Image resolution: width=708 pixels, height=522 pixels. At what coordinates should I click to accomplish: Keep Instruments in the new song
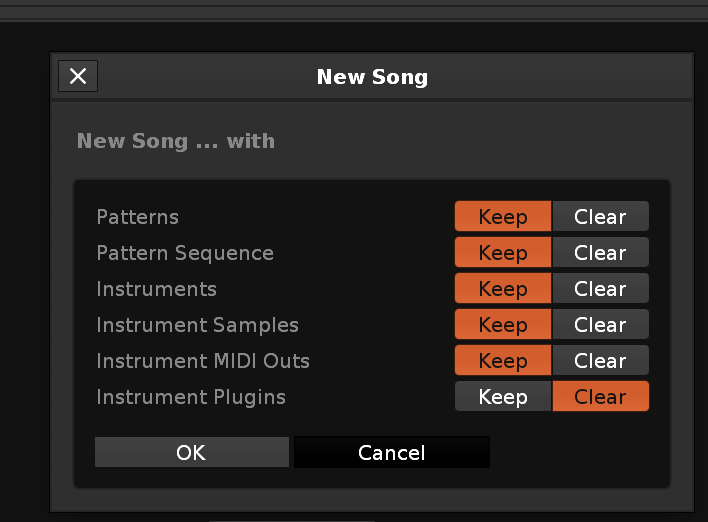pyautogui.click(x=502, y=289)
